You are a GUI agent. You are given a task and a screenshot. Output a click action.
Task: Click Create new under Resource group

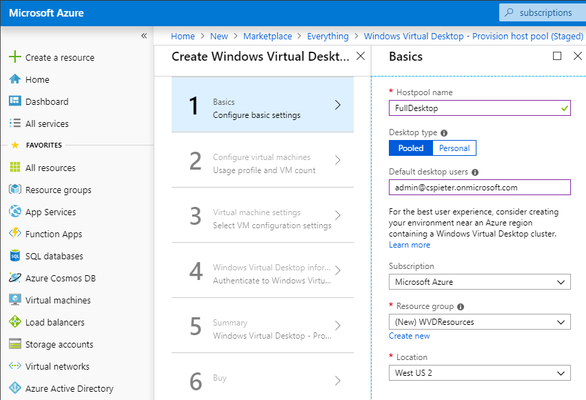pyautogui.click(x=409, y=336)
